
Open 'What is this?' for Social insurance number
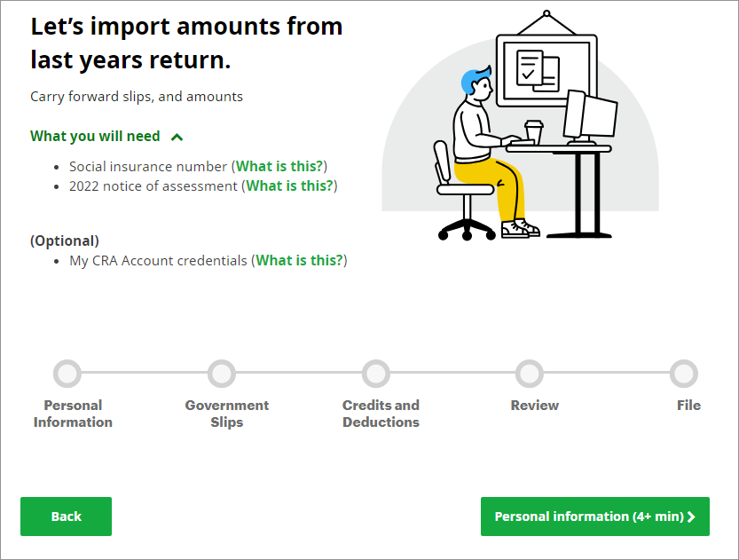[280, 166]
